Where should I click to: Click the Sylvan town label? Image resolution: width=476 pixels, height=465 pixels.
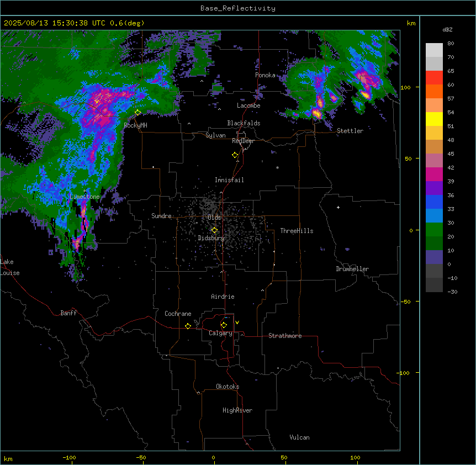(215, 135)
